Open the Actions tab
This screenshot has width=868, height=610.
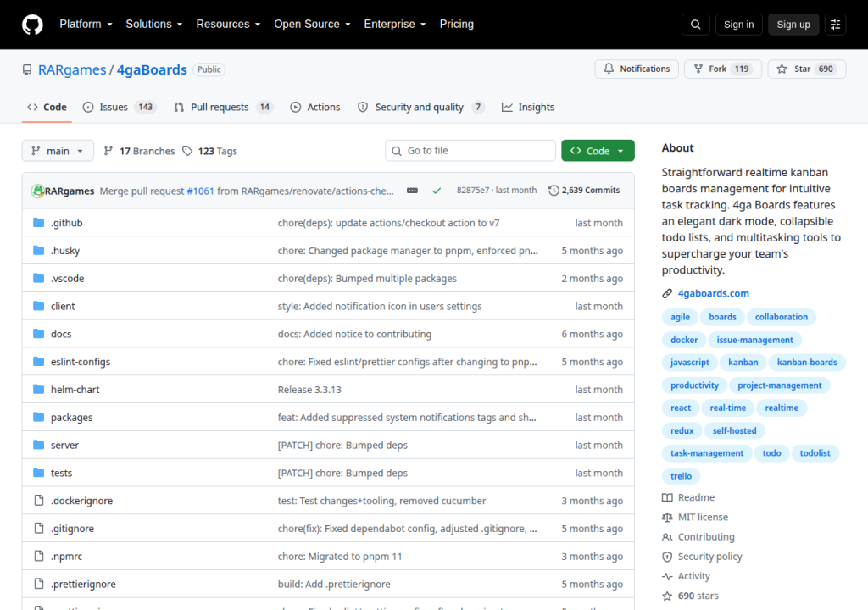pyautogui.click(x=315, y=108)
